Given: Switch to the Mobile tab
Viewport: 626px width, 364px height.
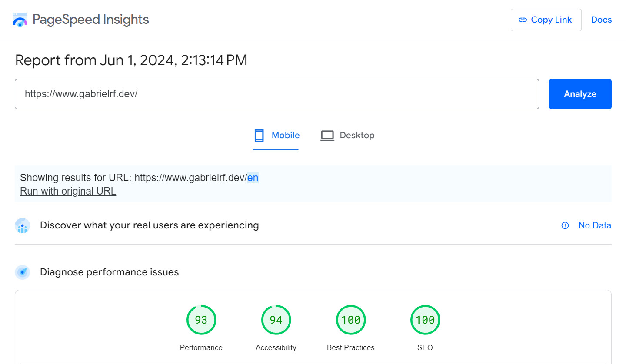Looking at the screenshot, I should [x=276, y=136].
